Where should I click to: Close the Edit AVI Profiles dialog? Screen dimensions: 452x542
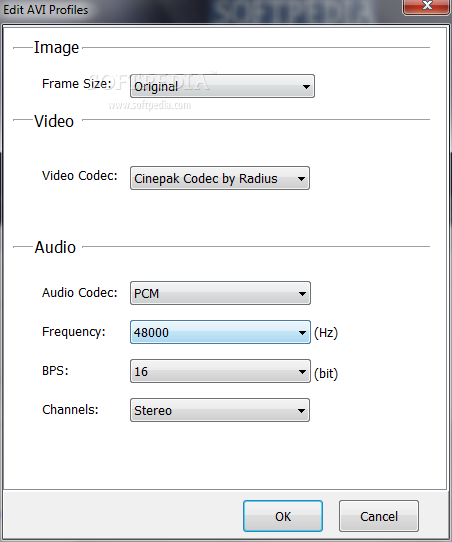click(x=427, y=6)
